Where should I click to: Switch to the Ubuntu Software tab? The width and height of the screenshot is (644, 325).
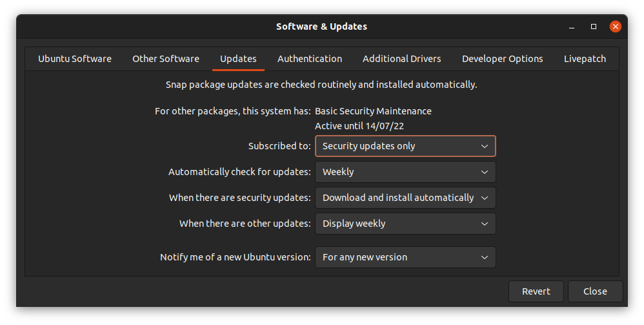(x=75, y=59)
